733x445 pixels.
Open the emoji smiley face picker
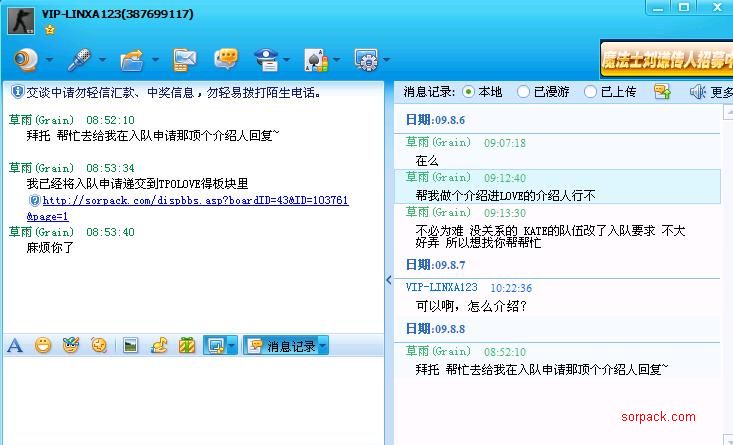pos(43,346)
